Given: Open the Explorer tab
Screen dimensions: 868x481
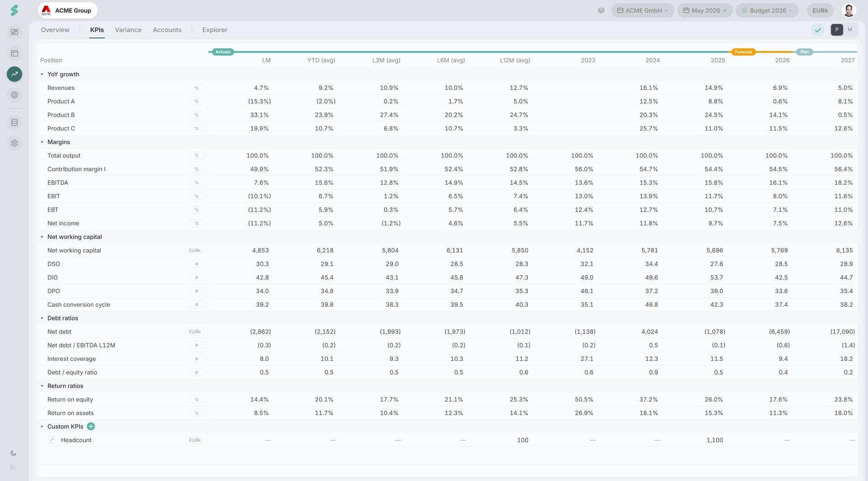Looking at the screenshot, I should pos(215,30).
